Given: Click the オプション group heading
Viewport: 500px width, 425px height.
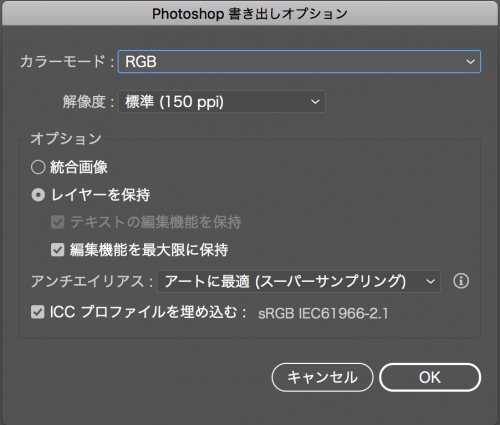Looking at the screenshot, I should [66, 139].
